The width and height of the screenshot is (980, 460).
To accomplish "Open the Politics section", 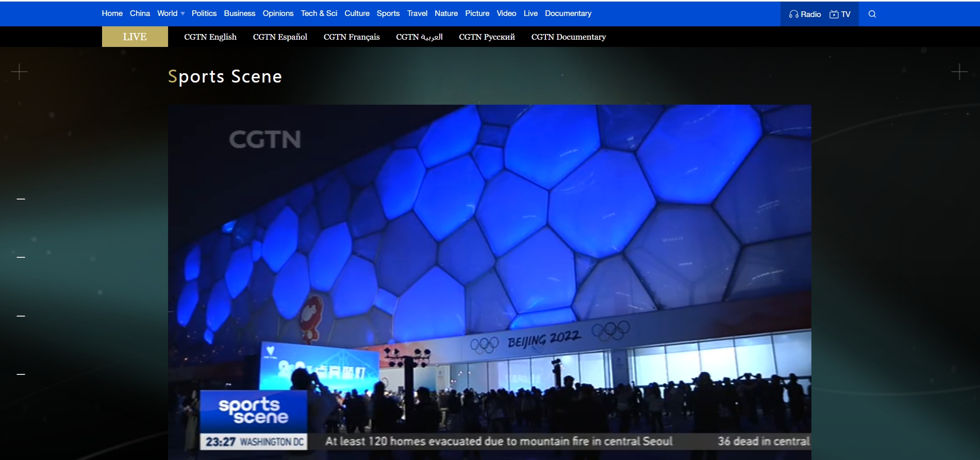I will pyautogui.click(x=204, y=13).
